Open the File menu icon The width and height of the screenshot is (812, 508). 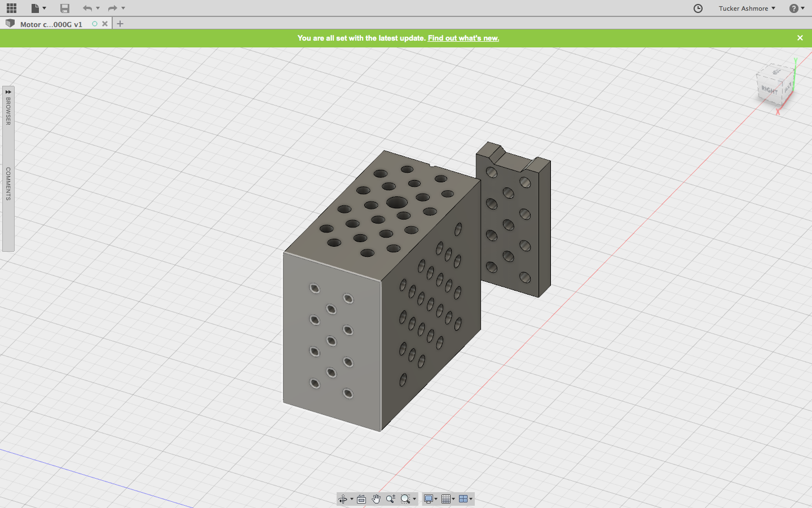[x=35, y=8]
